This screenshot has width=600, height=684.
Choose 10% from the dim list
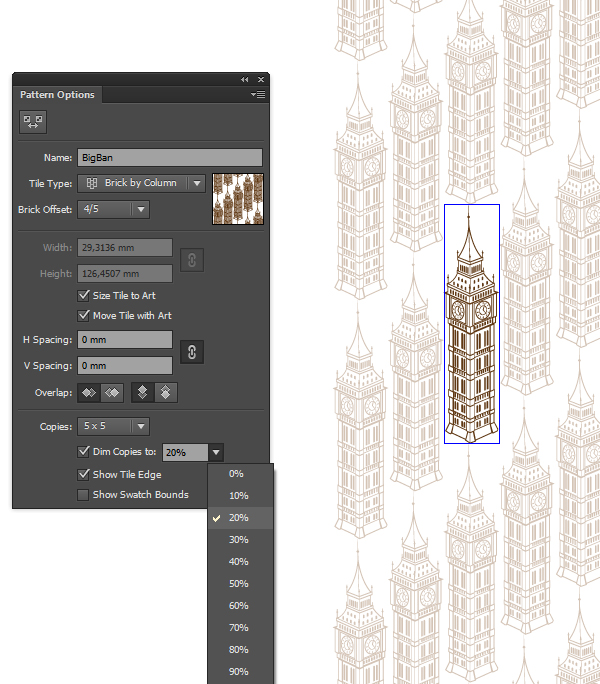pyautogui.click(x=240, y=496)
